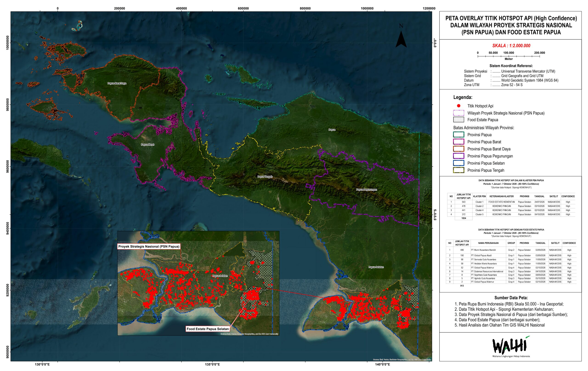This screenshot has height=371, width=588.
Task: Click the 'Zona 52 - 54 S' text
Action: (512, 85)
